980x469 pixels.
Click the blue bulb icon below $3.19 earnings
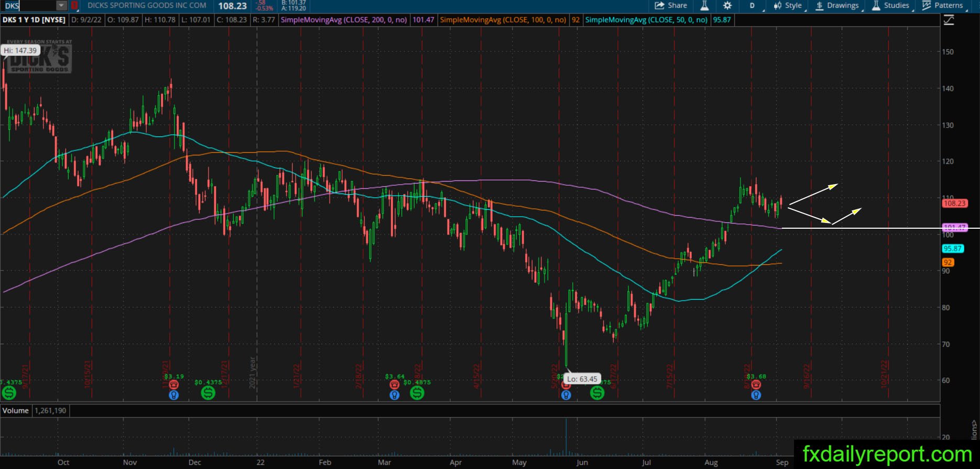174,395
